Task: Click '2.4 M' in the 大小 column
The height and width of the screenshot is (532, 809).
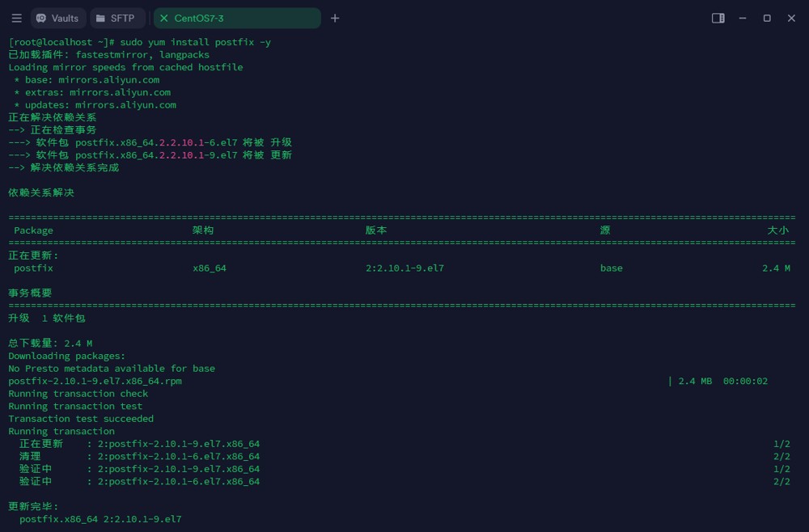Action: point(776,268)
